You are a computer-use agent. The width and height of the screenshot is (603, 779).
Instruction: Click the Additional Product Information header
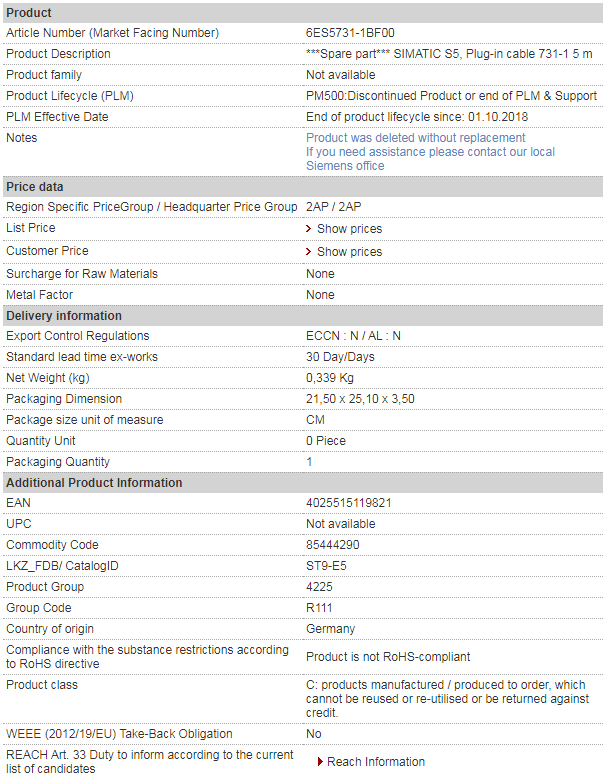coord(94,483)
